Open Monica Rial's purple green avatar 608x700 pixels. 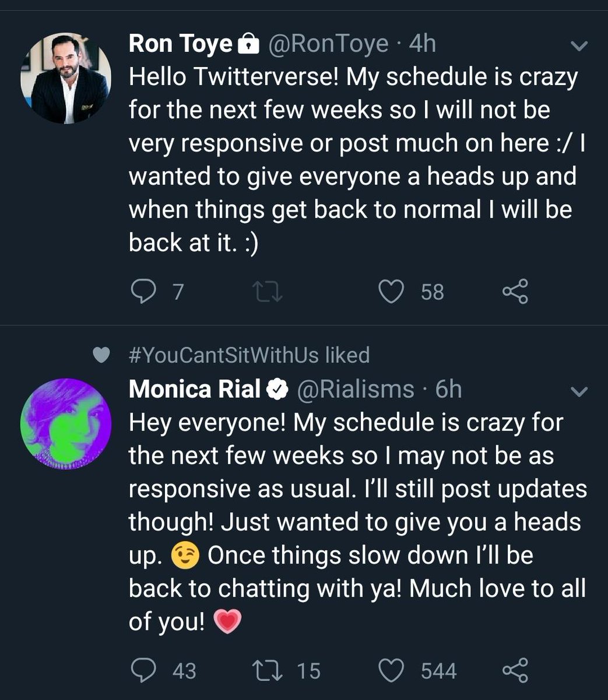pyautogui.click(x=66, y=423)
